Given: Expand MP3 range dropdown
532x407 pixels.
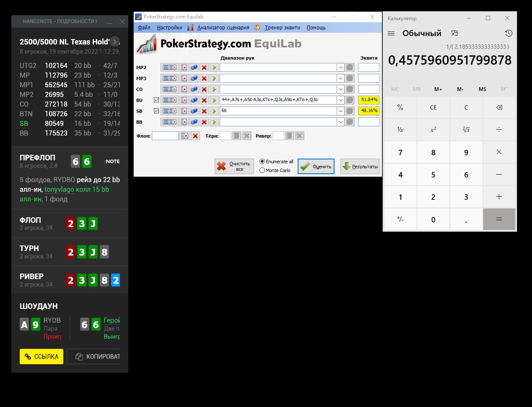Looking at the screenshot, I should (341, 78).
